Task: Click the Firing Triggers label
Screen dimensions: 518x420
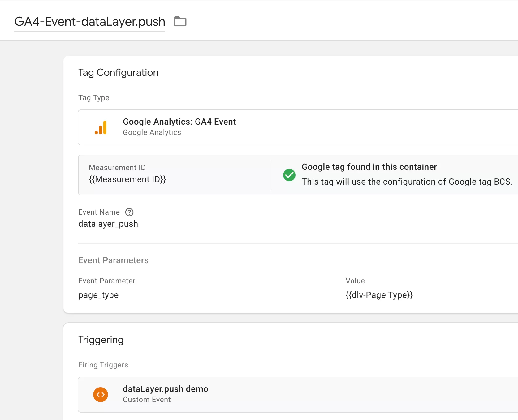Action: pos(103,365)
